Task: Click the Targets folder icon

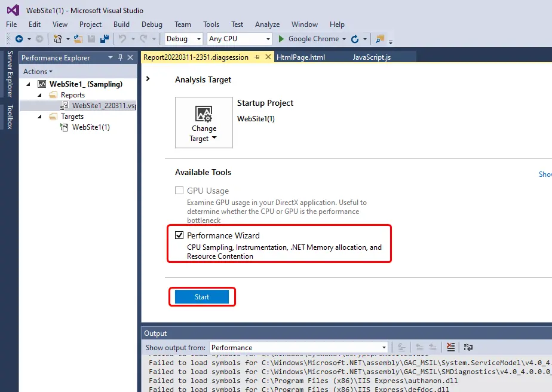Action: [53, 117]
